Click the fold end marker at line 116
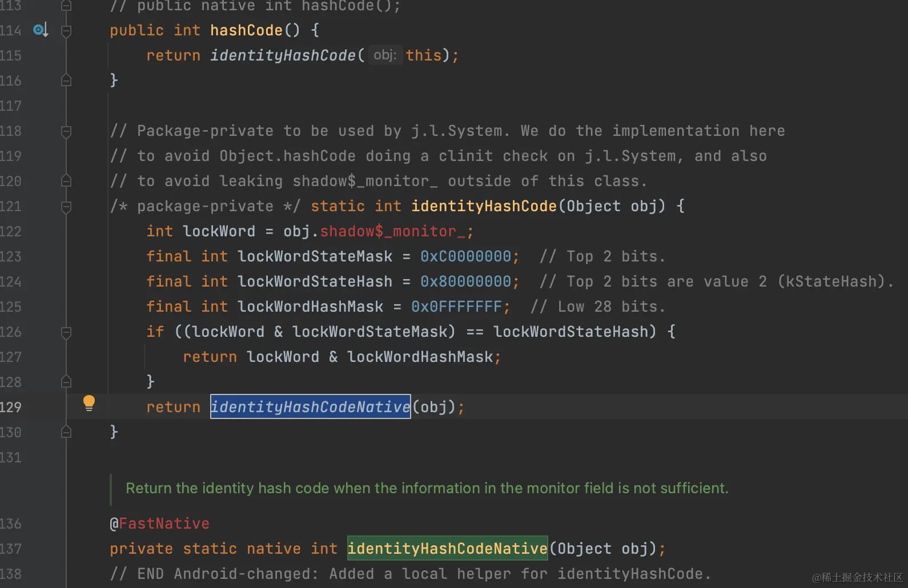Viewport: 908px width, 588px height. [x=66, y=80]
